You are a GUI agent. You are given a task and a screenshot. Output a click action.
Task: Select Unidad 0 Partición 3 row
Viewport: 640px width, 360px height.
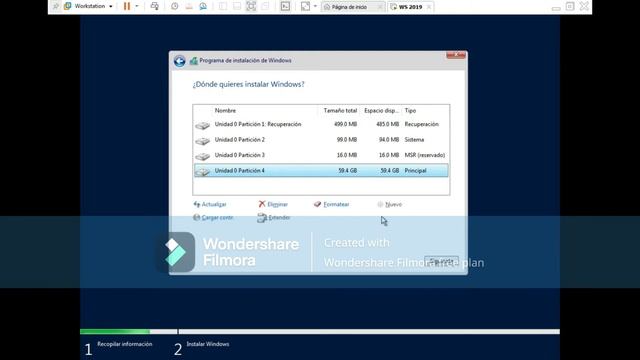321,156
